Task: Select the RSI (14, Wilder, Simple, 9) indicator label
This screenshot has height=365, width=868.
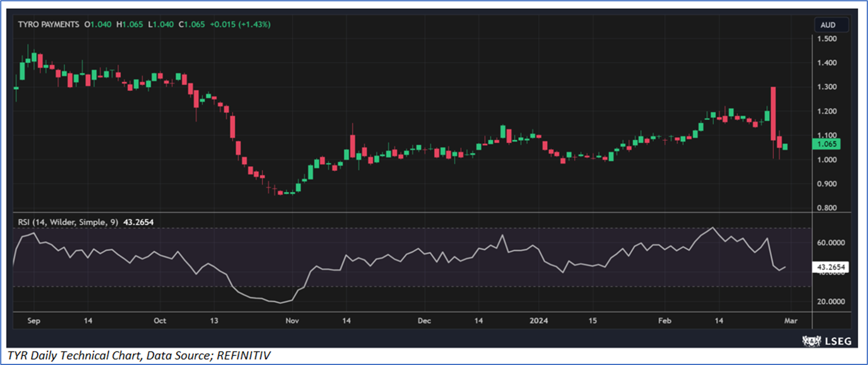Action: pyautogui.click(x=68, y=222)
